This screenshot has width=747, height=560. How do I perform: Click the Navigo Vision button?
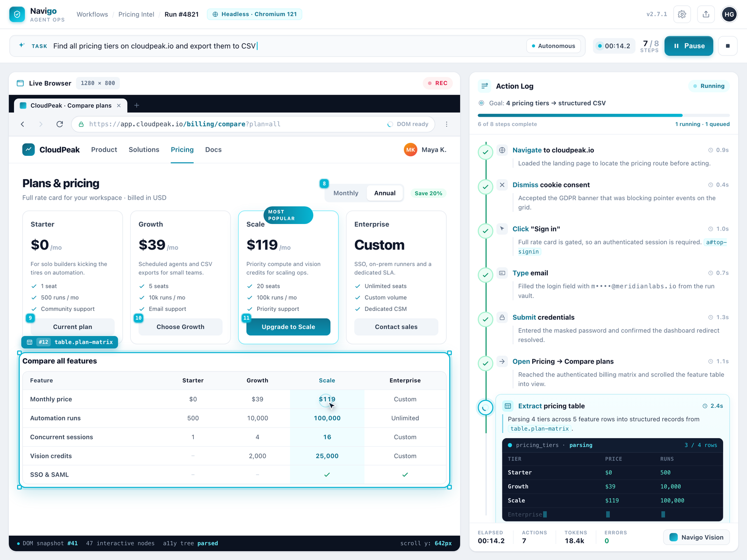point(697,537)
